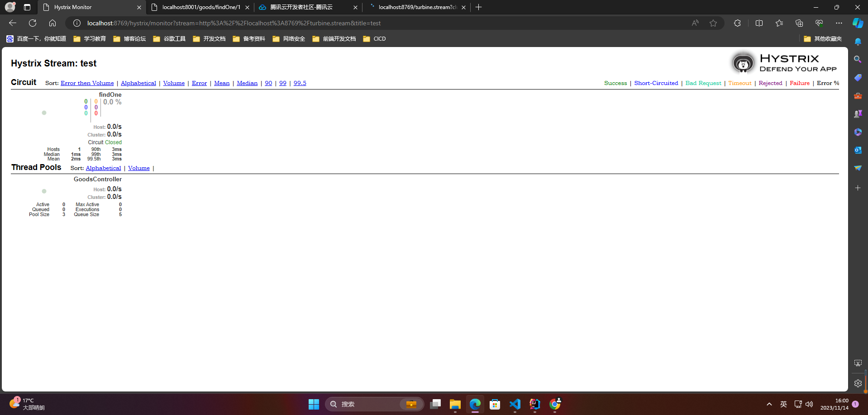This screenshot has width=868, height=415.
Task: Sort circuits Alphabetically
Action: 138,83
